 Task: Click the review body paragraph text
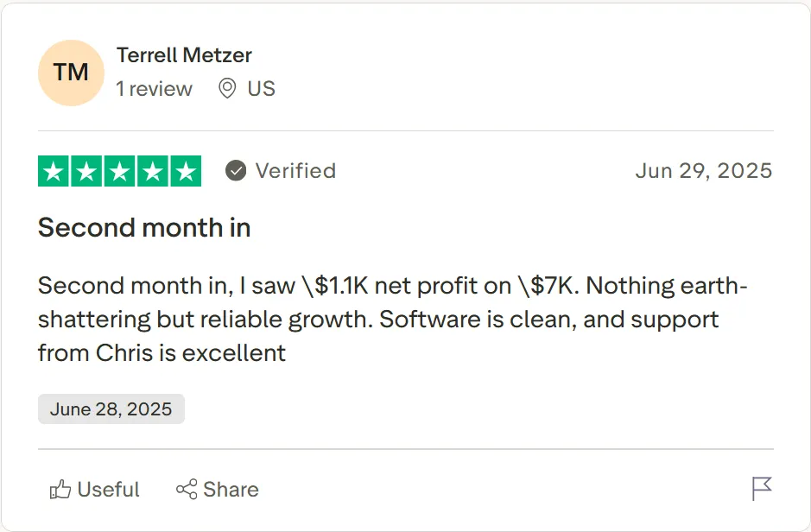point(380,319)
